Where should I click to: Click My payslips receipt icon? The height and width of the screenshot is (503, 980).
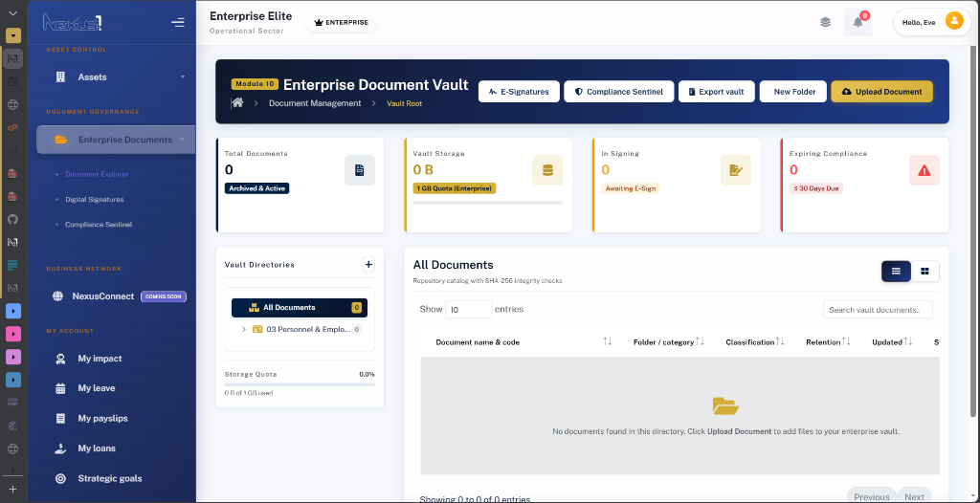(60, 418)
